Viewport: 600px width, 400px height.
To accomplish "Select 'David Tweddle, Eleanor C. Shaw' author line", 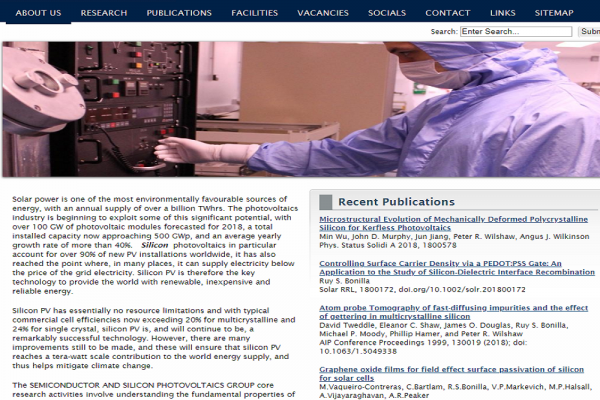I will tap(444, 325).
